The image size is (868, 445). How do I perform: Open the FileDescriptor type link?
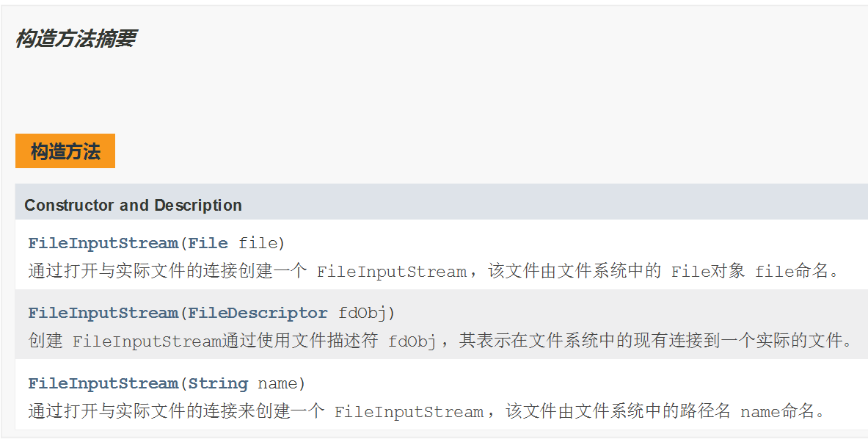point(258,313)
